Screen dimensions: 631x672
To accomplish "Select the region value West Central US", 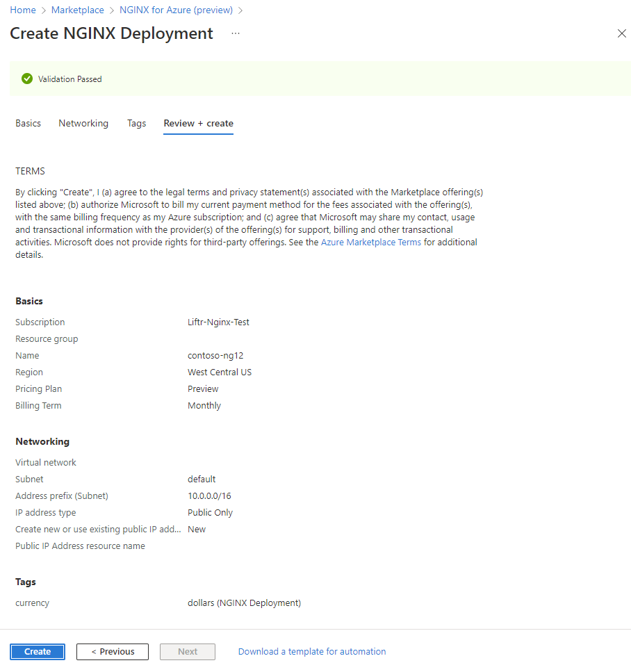I will point(220,372).
